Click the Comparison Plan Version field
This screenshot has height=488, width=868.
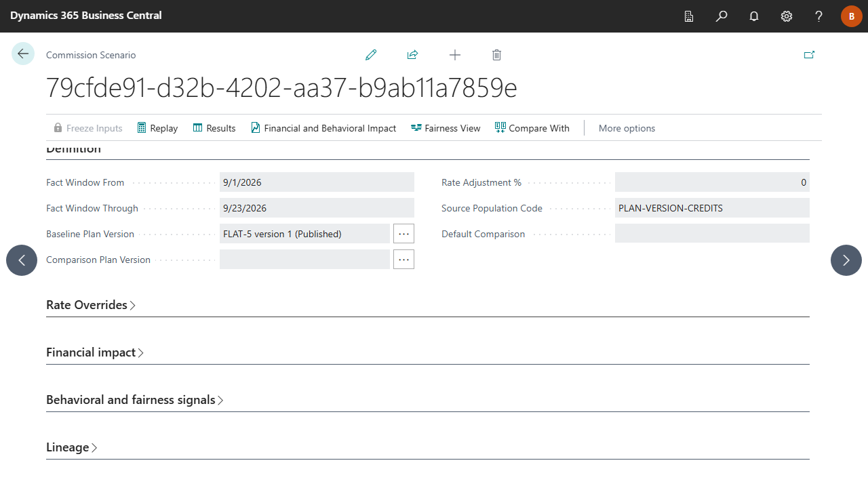point(304,260)
